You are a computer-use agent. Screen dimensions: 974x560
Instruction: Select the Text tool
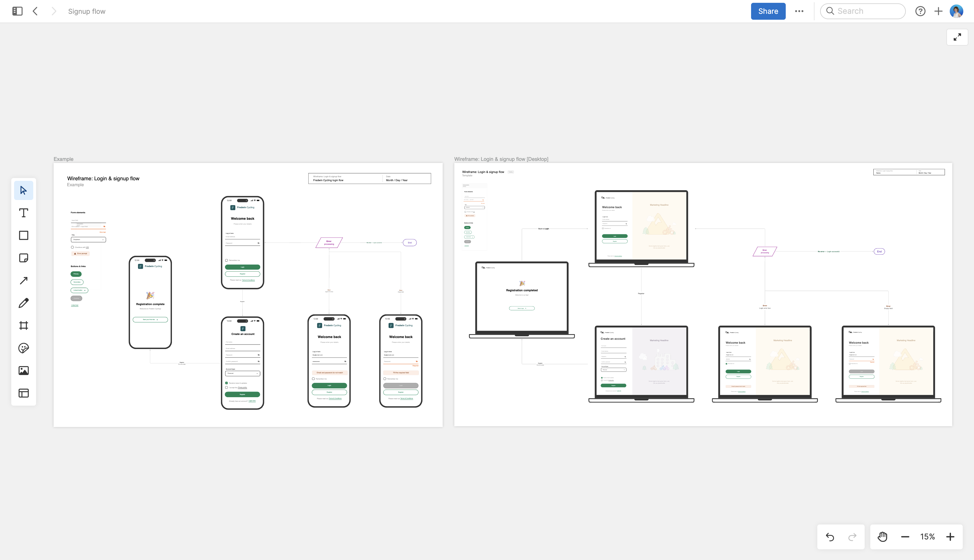click(x=23, y=212)
